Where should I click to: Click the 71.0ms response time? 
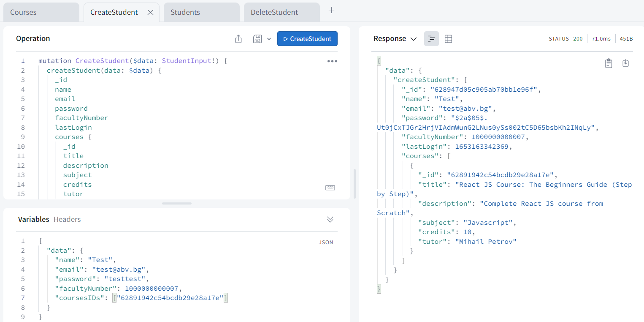click(601, 38)
